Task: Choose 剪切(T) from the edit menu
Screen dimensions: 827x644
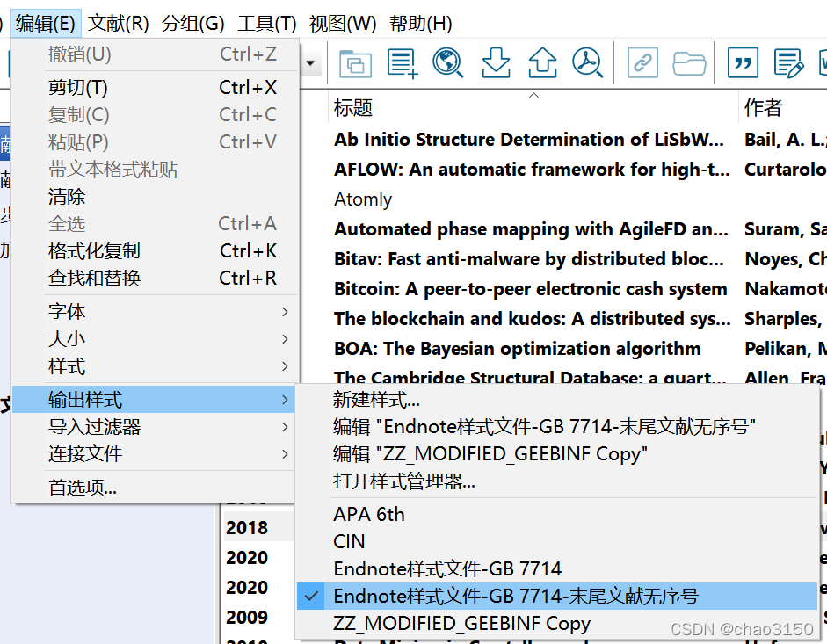Action: (155, 87)
